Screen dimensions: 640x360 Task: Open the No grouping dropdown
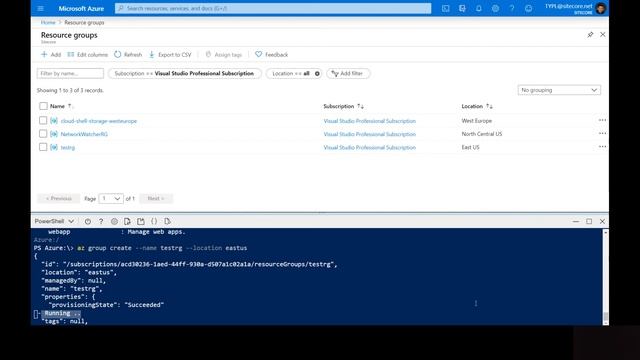pyautogui.click(x=559, y=90)
